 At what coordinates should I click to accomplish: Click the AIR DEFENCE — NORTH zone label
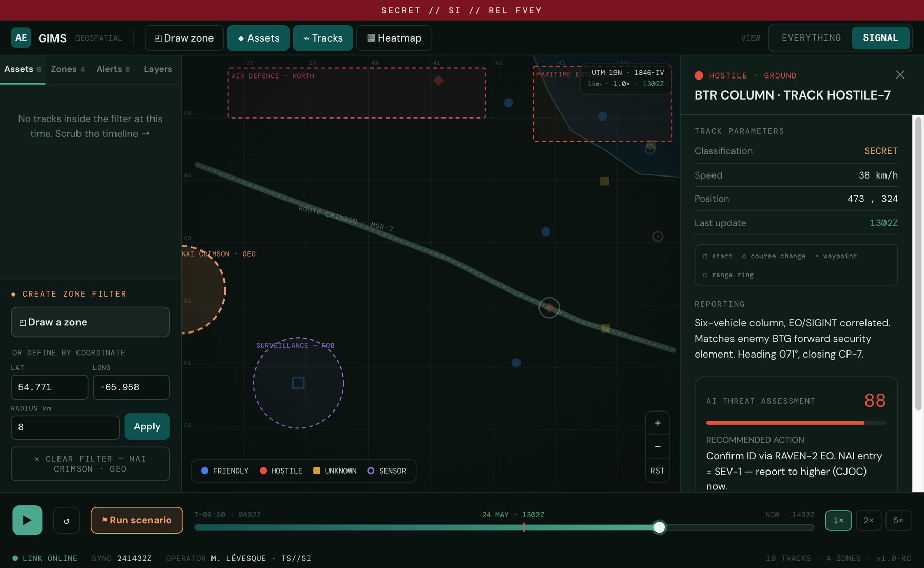[x=273, y=76]
